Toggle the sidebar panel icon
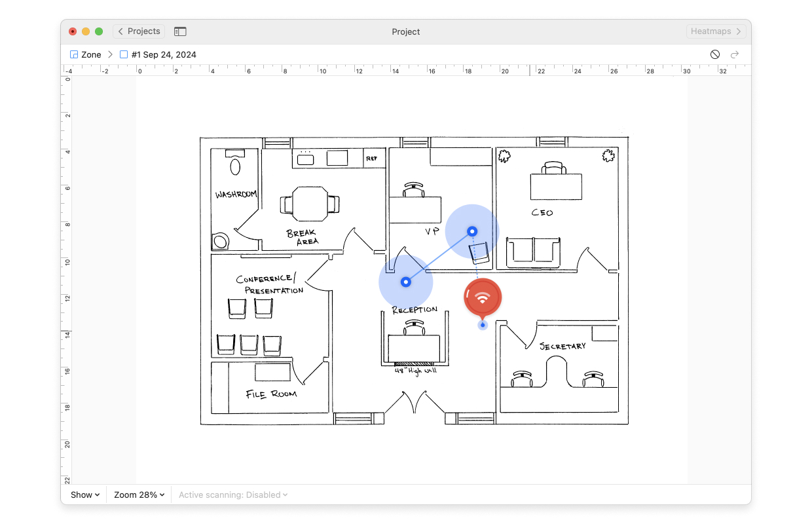Image resolution: width=812 pixels, height=524 pixels. [180, 31]
